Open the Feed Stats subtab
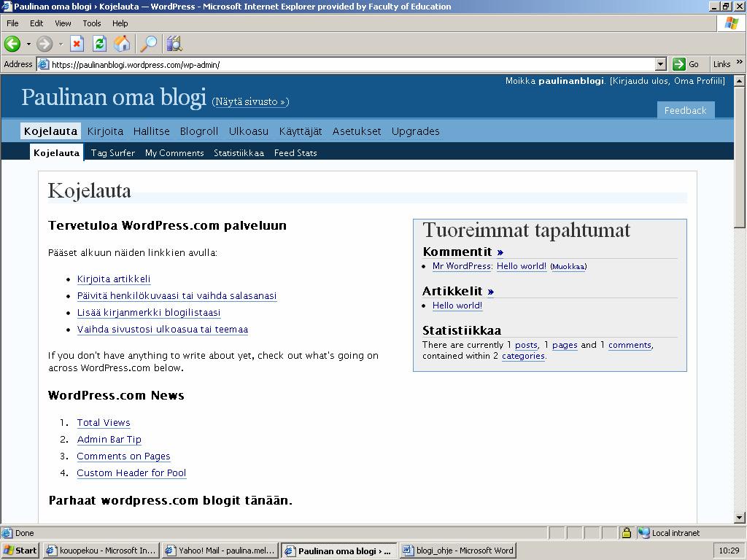 (x=295, y=153)
